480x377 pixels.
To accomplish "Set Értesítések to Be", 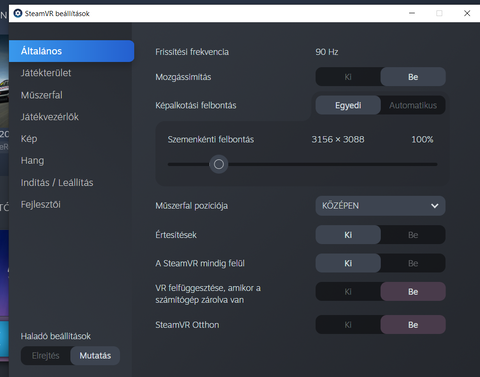I will (413, 235).
